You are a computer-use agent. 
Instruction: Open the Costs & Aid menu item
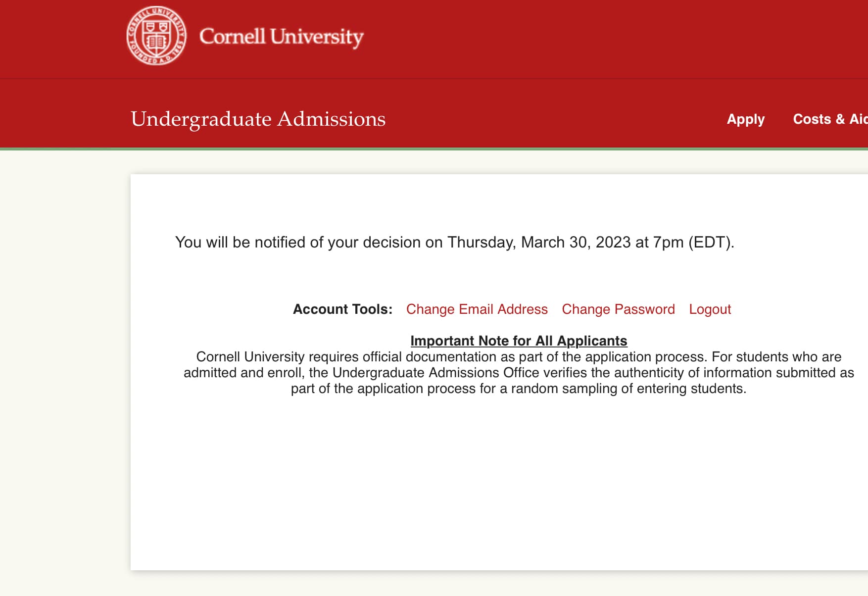829,119
